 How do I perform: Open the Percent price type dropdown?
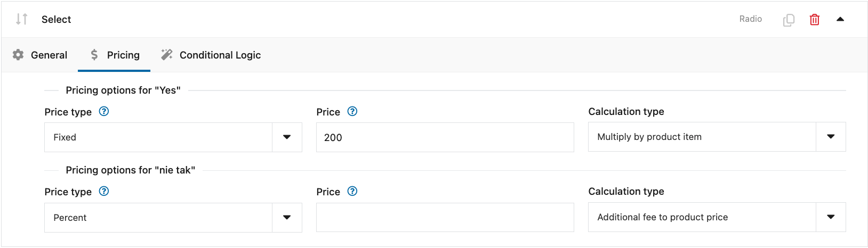(173, 217)
